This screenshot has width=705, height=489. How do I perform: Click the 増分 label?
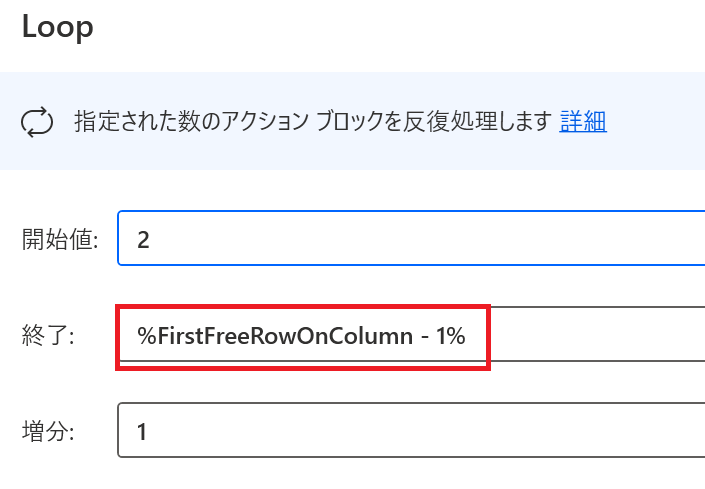(x=48, y=431)
